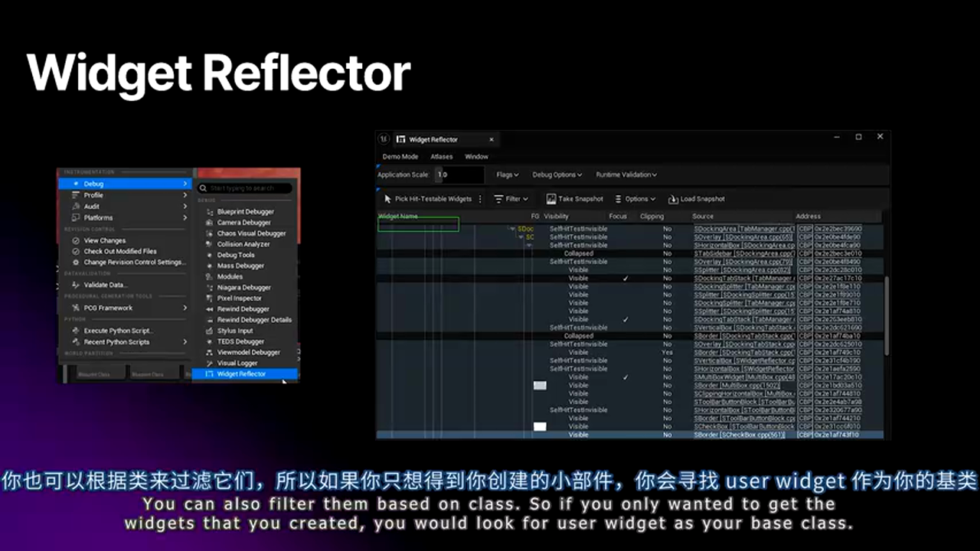The image size is (980, 551).
Task: Toggle the Focus checkmark on the SSplitter row
Action: click(x=626, y=279)
